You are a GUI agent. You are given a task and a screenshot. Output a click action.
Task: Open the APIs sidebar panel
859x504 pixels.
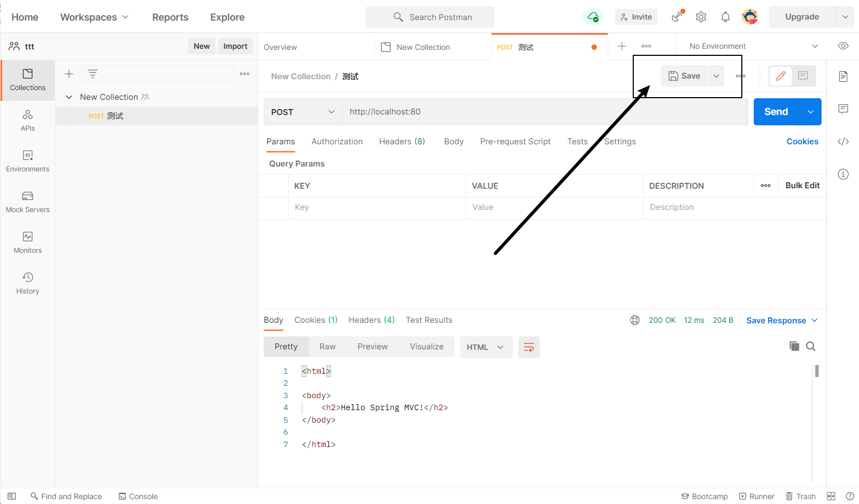point(28,120)
